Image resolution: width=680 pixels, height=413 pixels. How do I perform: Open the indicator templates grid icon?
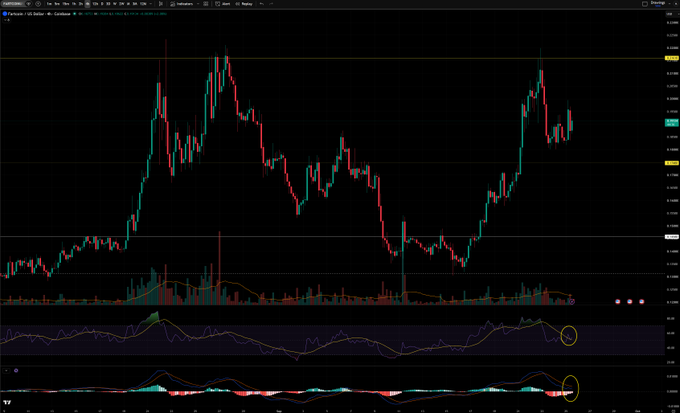point(206,3)
